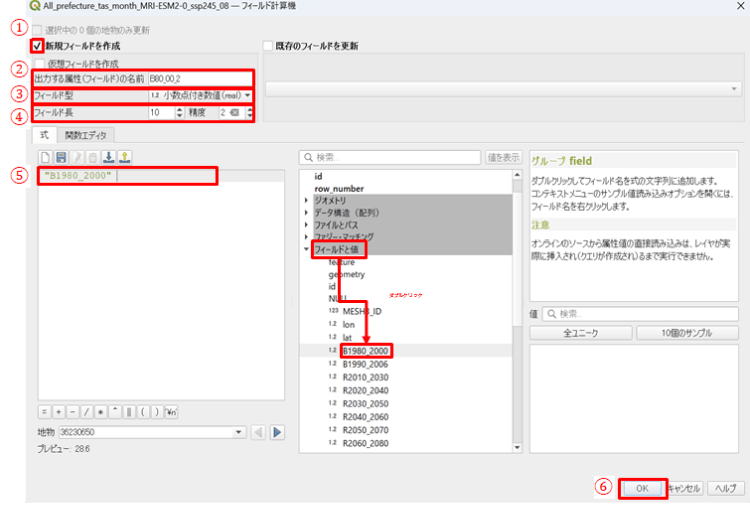Expand the ジオメトリ function group
The image size is (750, 506).
306,200
